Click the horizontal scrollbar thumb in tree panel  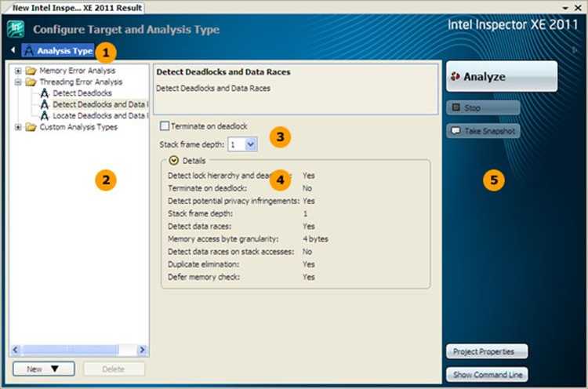[70, 350]
